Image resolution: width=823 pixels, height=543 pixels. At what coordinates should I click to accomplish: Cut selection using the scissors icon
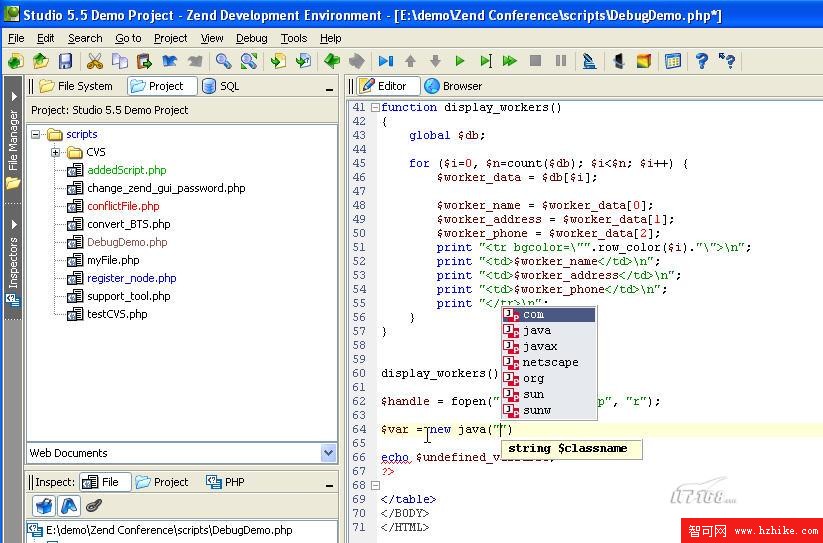point(94,61)
